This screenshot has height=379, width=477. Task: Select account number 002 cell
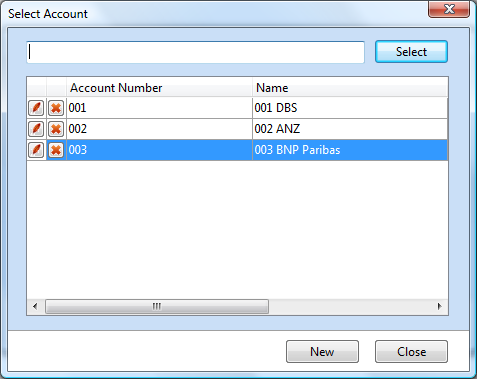pyautogui.click(x=159, y=129)
